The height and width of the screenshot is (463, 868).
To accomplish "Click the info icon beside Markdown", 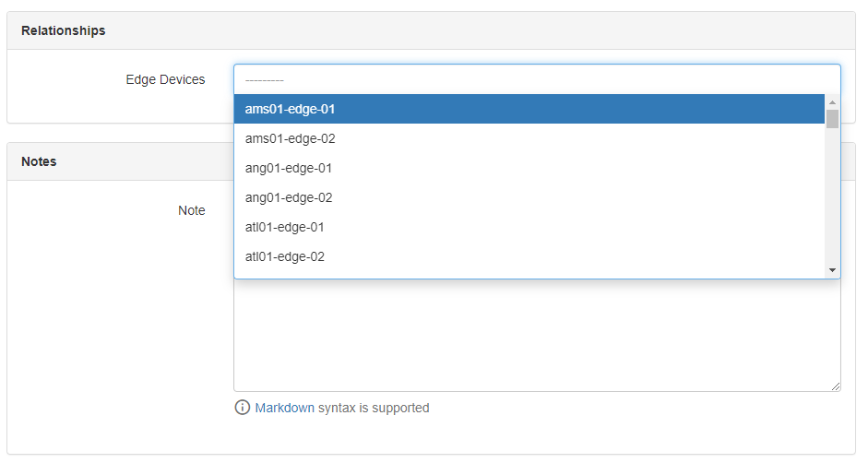I will [x=243, y=408].
